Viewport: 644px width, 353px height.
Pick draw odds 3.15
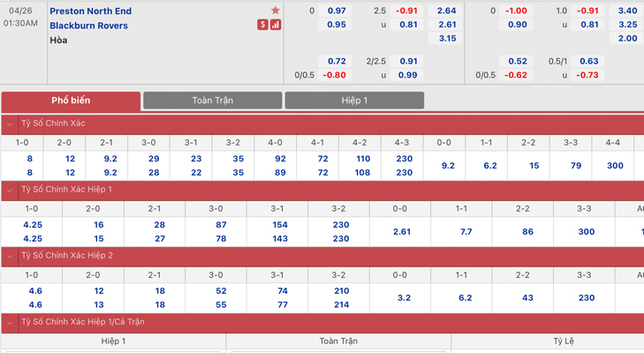[447, 39]
